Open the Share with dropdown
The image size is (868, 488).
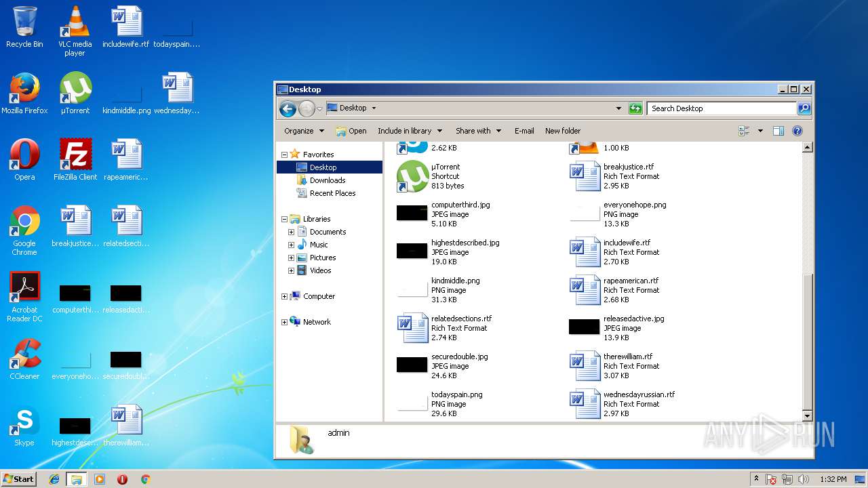coord(478,131)
